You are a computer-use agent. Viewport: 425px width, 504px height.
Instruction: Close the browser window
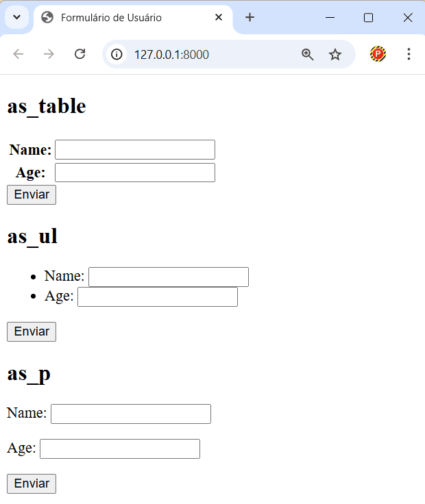point(408,17)
